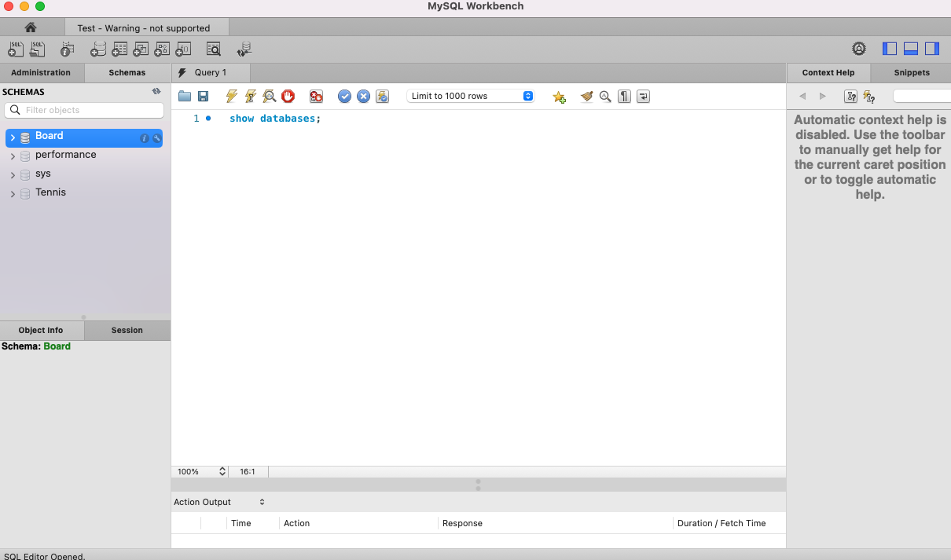Toggle the left sidebar panel
This screenshot has width=951, height=560.
(890, 49)
